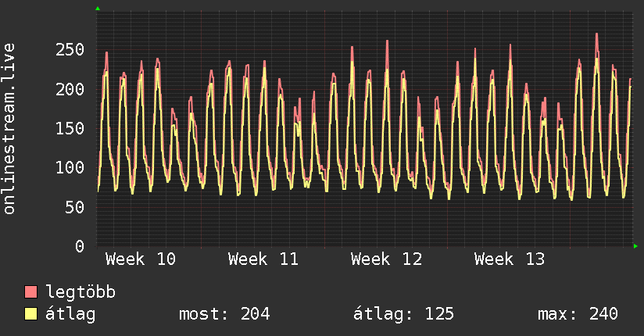The image size is (644, 336).
Task: Click the Week 13 axis label
Action: [x=510, y=259]
